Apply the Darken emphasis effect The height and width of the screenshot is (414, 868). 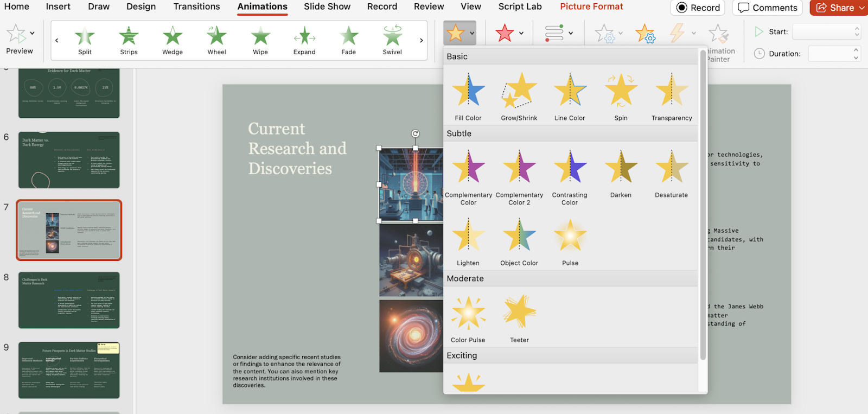coord(621,174)
